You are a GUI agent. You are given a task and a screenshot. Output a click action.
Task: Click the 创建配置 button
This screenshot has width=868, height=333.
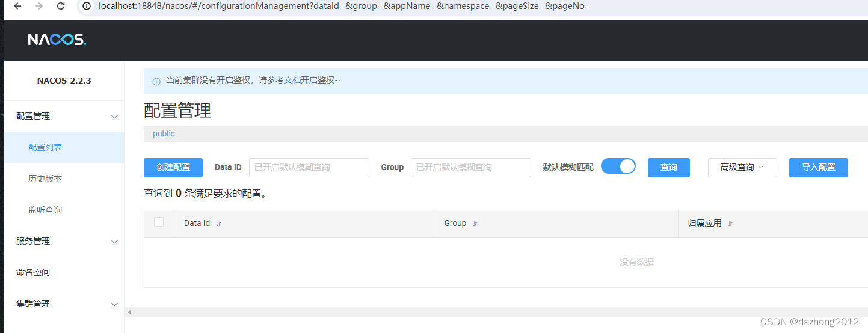click(173, 168)
